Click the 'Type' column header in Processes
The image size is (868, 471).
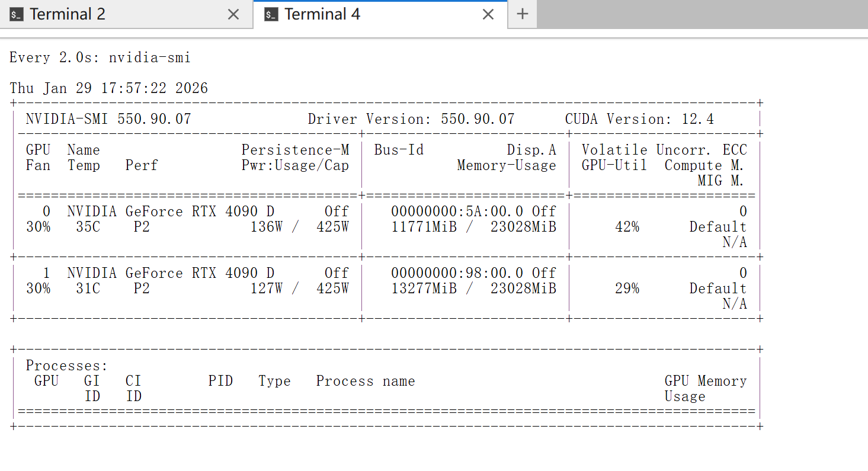(x=274, y=381)
